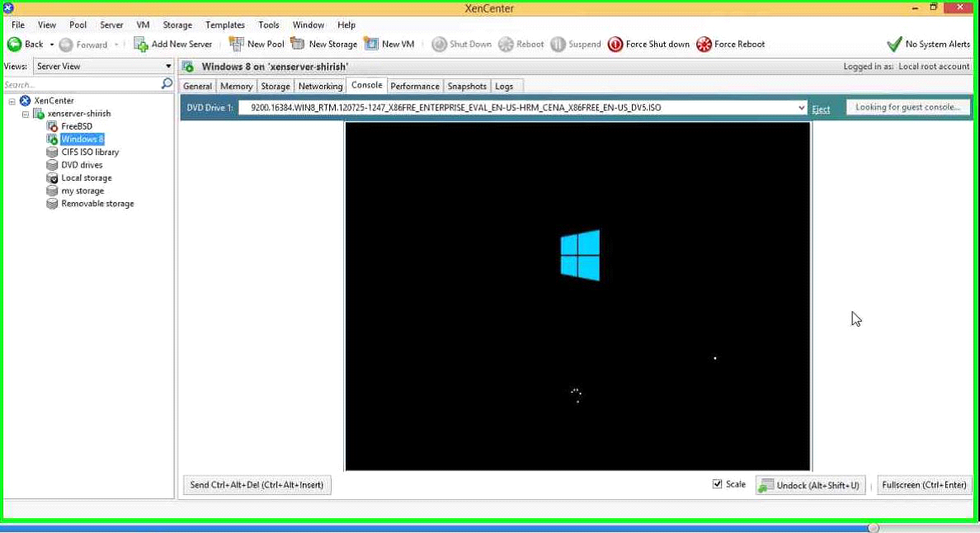This screenshot has height=533, width=980.
Task: Switch to the General tab
Action: 197,87
